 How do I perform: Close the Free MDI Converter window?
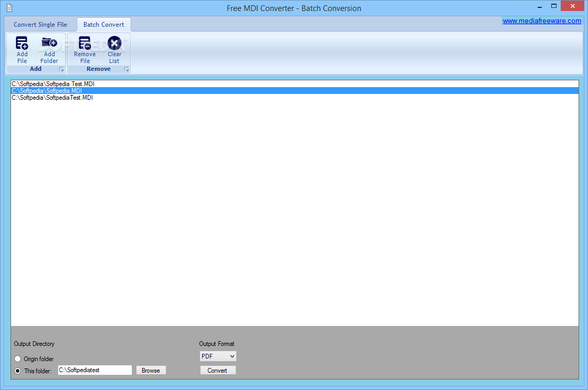coord(573,6)
